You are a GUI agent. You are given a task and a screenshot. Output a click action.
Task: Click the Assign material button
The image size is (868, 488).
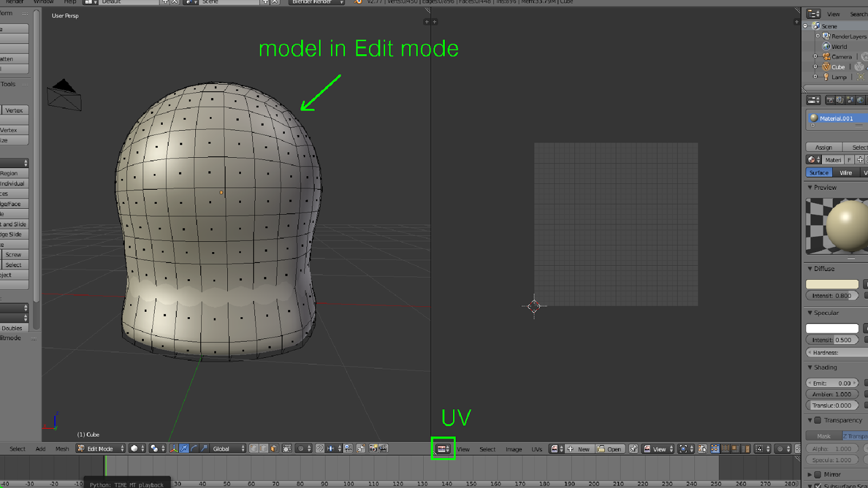tap(824, 147)
